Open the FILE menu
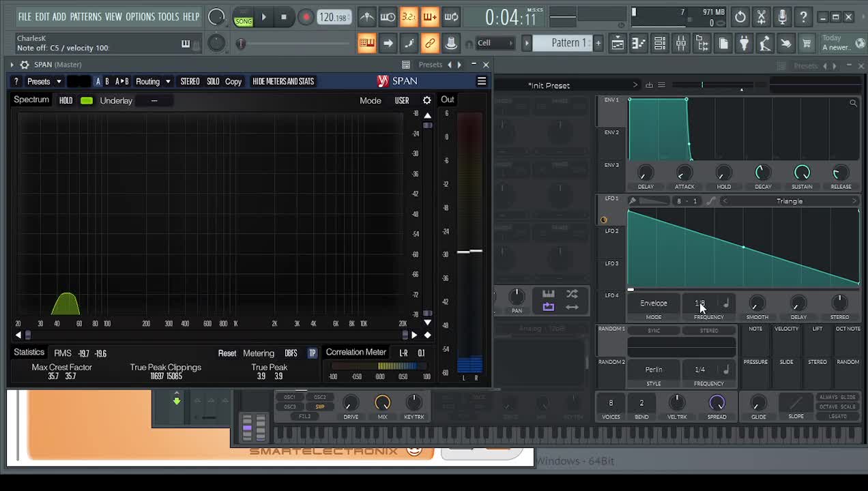Image resolution: width=868 pixels, height=491 pixels. coord(25,16)
